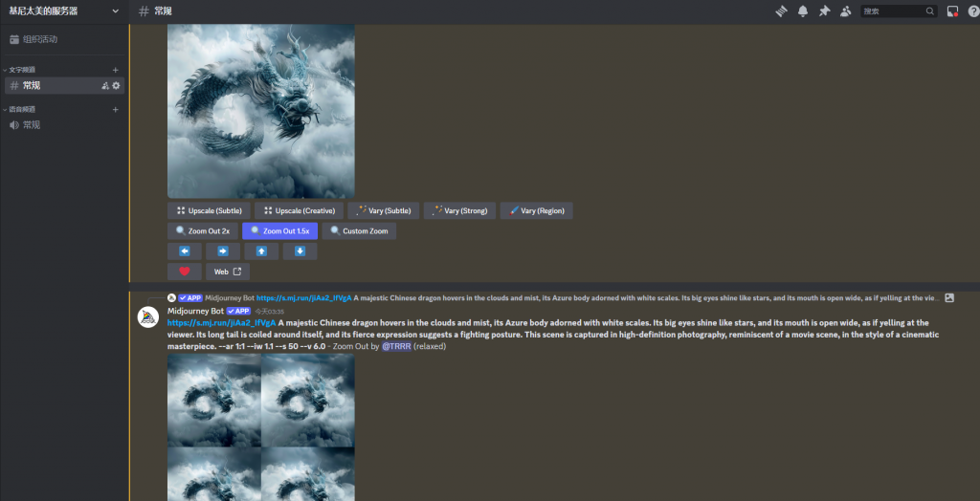Viewport: 980px width, 501px height.
Task: Open the inbox icon with red dot
Action: pos(952,11)
